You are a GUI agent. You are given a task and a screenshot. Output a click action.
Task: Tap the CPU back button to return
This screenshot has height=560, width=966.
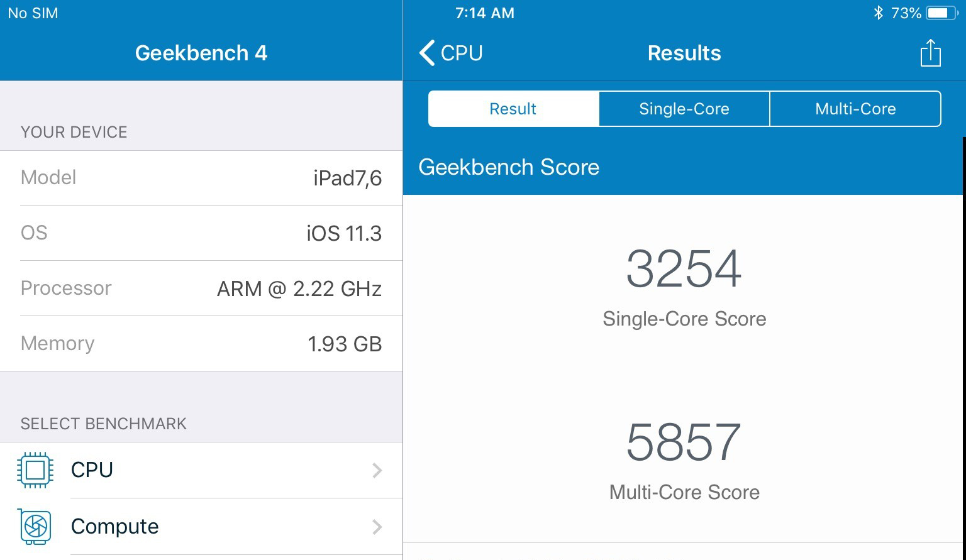[450, 53]
